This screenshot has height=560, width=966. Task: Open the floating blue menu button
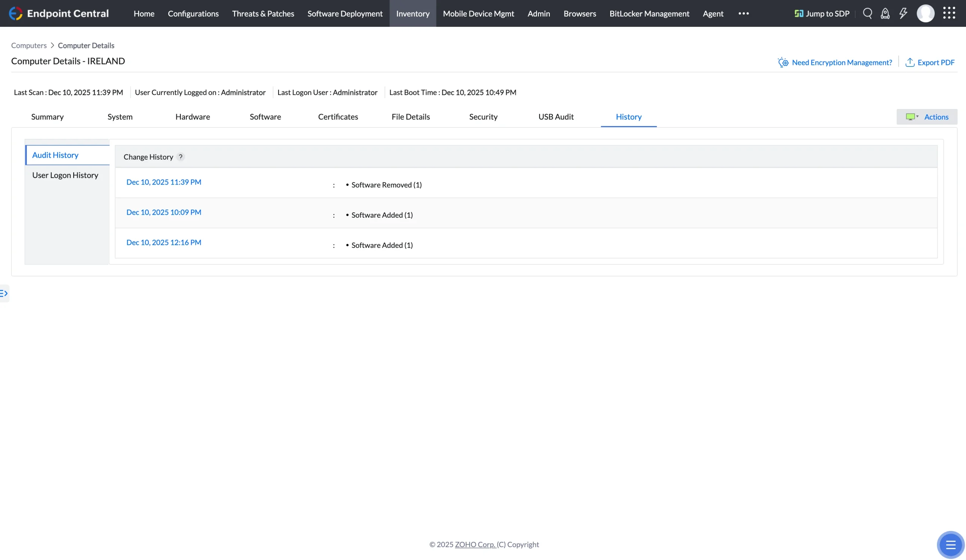click(x=951, y=545)
